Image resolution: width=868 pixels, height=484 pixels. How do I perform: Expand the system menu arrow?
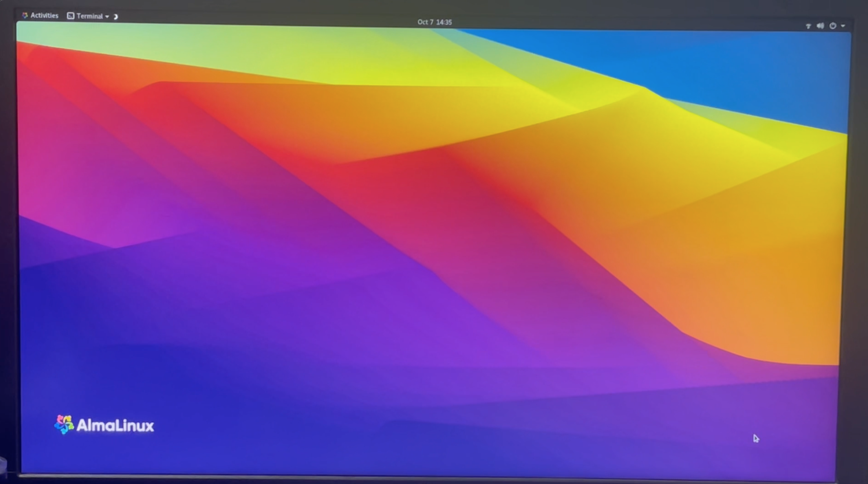(843, 26)
